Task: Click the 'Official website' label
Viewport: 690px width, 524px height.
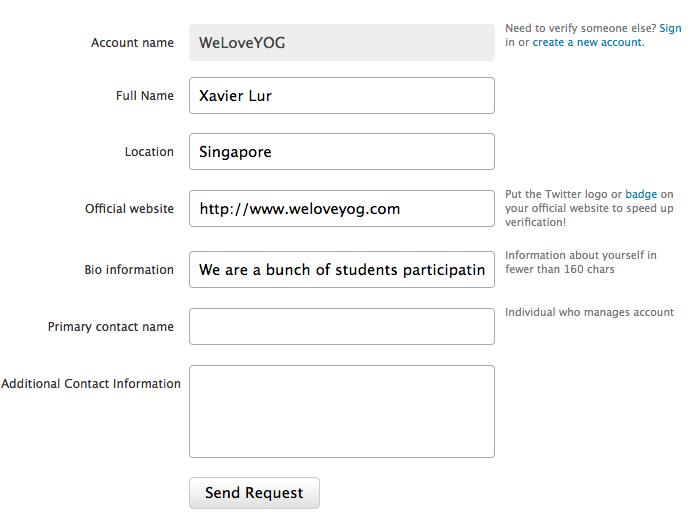Action: point(129,209)
